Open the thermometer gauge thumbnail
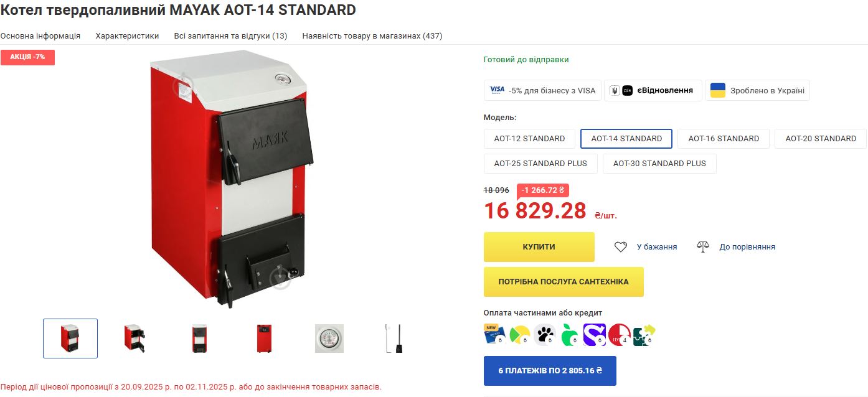The width and height of the screenshot is (868, 397). (329, 339)
